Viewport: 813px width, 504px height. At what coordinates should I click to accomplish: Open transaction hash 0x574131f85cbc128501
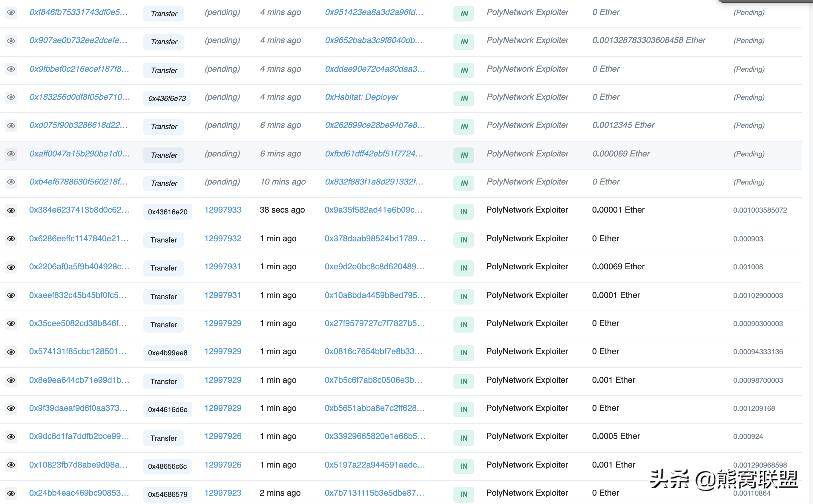pos(78,351)
